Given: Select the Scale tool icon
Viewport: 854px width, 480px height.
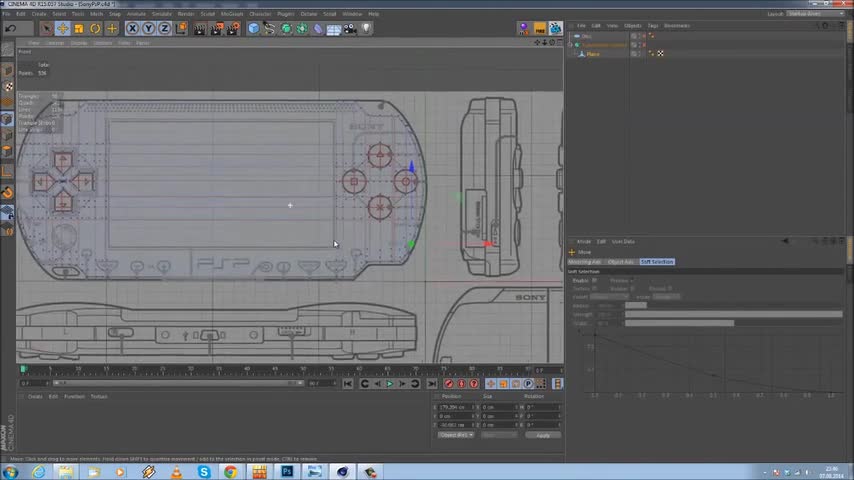Looking at the screenshot, I should click(x=79, y=28).
